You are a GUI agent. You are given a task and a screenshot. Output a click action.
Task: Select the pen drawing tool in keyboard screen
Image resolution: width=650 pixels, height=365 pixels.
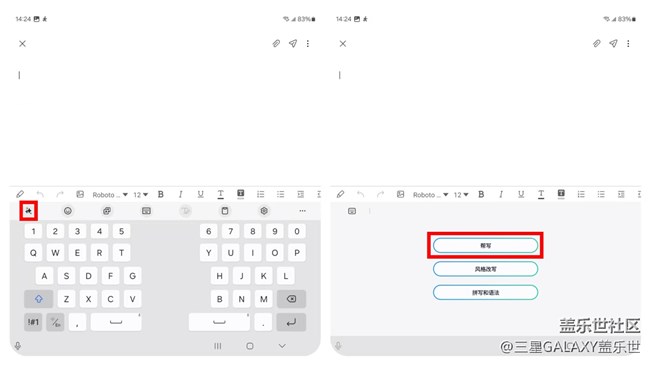(x=20, y=194)
